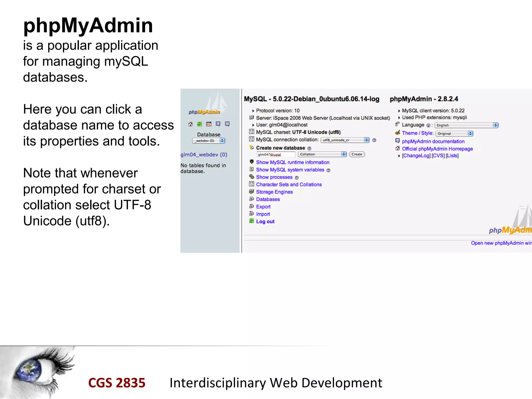The width and height of the screenshot is (532, 399).
Task: Click the Show processes link
Action: 274,177
